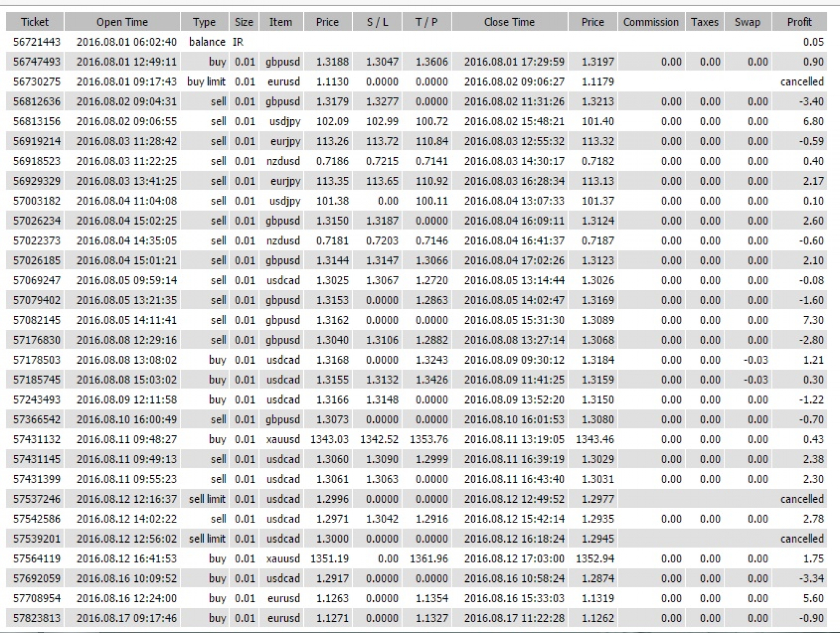This screenshot has width=840, height=633.
Task: Sort by the S / L column header
Action: [x=377, y=22]
